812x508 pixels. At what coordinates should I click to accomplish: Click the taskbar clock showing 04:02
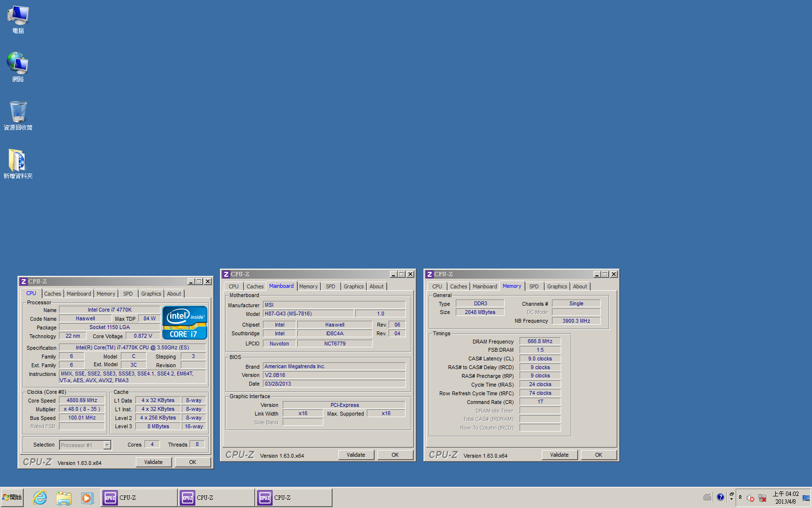click(785, 497)
